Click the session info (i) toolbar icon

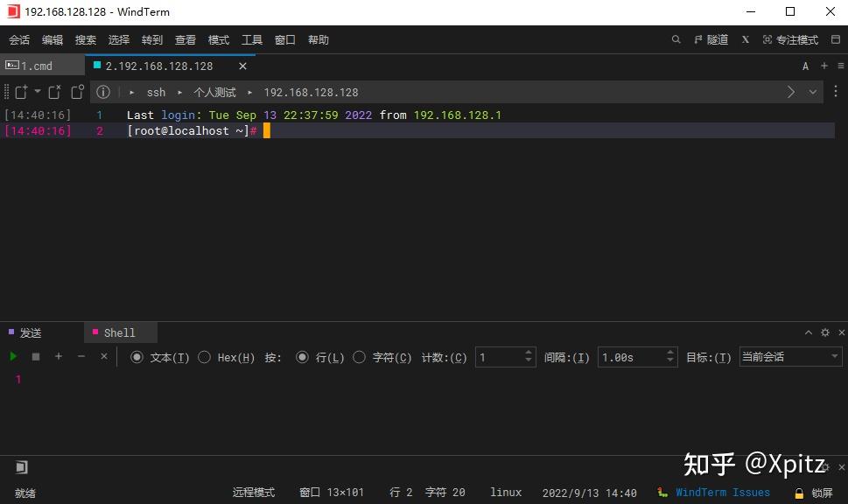pyautogui.click(x=102, y=92)
